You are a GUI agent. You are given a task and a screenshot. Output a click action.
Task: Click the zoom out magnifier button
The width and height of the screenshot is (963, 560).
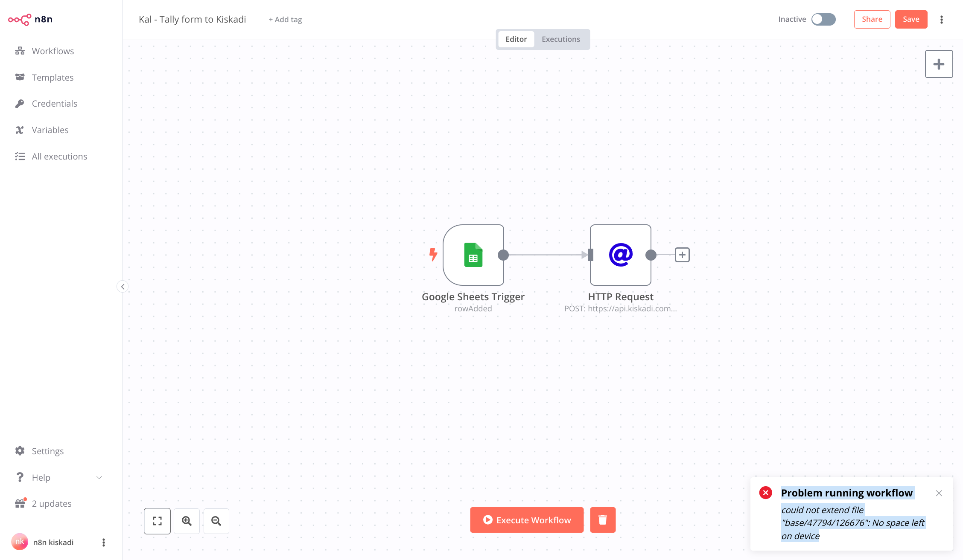pyautogui.click(x=216, y=521)
